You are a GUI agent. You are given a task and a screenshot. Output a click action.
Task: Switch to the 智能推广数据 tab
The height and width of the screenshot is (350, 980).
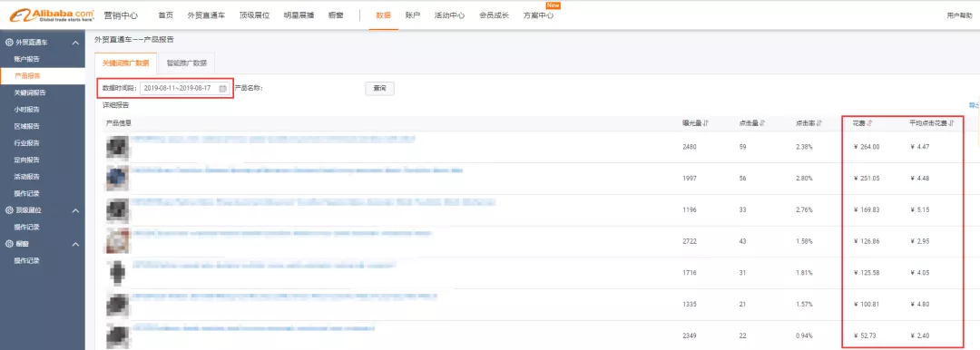[x=187, y=63]
